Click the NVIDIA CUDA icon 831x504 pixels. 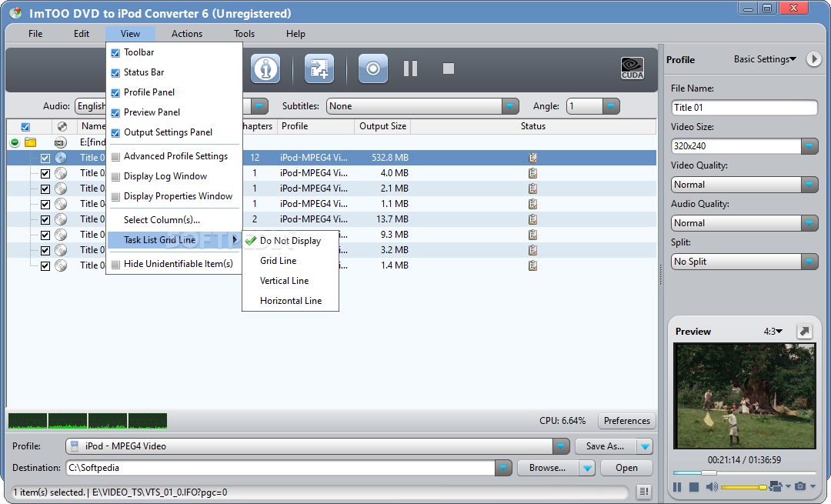[x=632, y=68]
